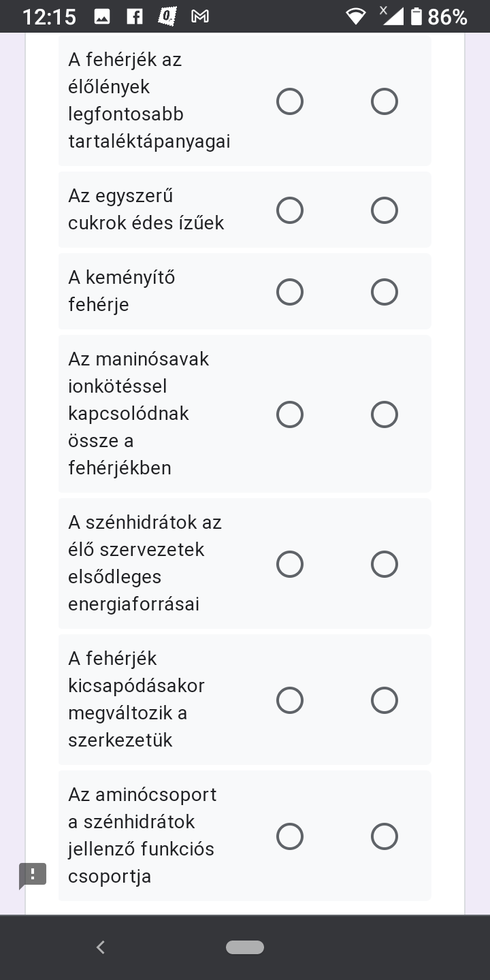
Task: Select second radio for "A keményítő fehérje"
Action: click(x=385, y=292)
